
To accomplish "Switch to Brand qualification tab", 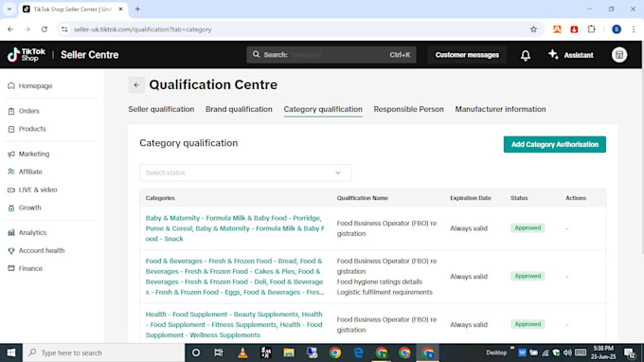I will click(x=239, y=109).
